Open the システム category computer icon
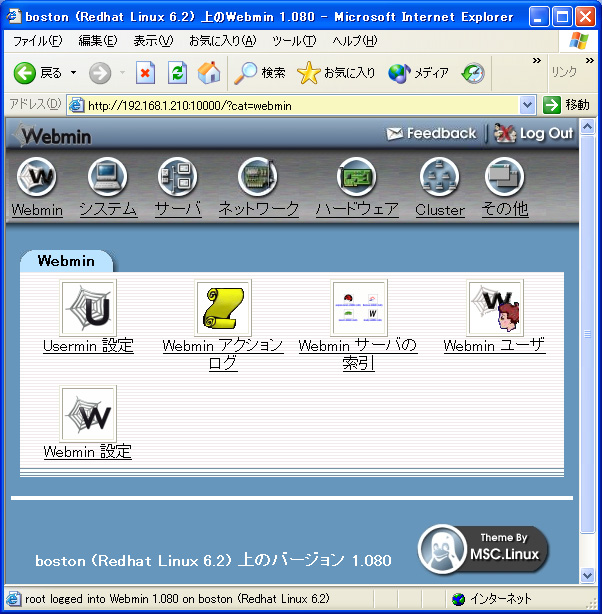The image size is (602, 614). [107, 177]
